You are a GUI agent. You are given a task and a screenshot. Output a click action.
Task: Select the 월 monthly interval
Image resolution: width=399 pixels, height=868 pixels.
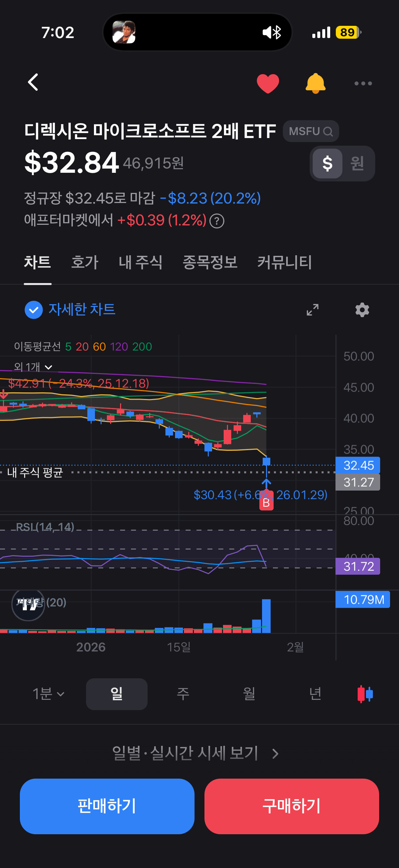(x=249, y=694)
